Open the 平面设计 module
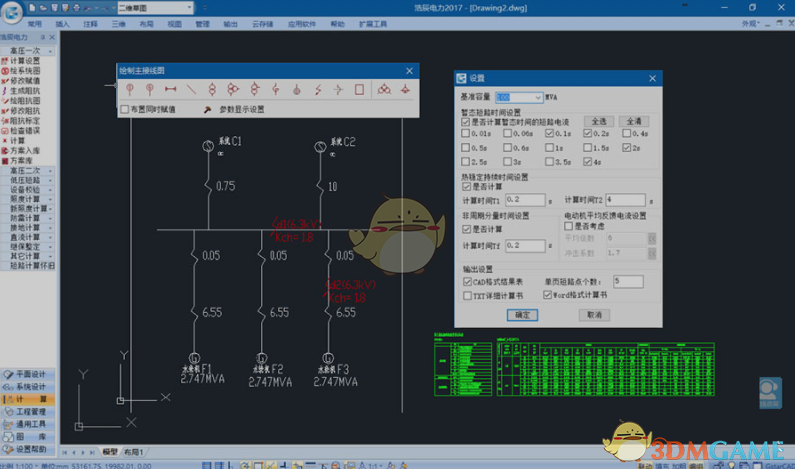 coord(28,374)
